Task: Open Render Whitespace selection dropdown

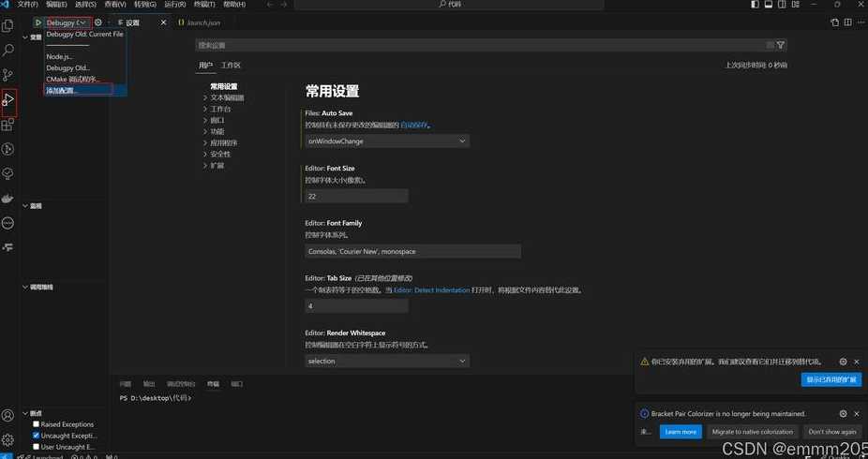Action: point(387,362)
